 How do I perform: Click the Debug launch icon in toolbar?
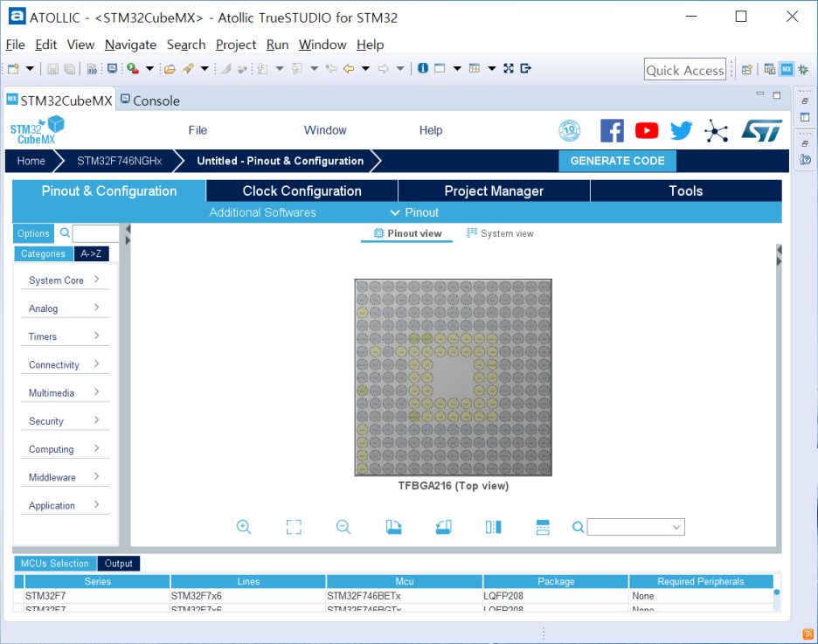[x=133, y=68]
